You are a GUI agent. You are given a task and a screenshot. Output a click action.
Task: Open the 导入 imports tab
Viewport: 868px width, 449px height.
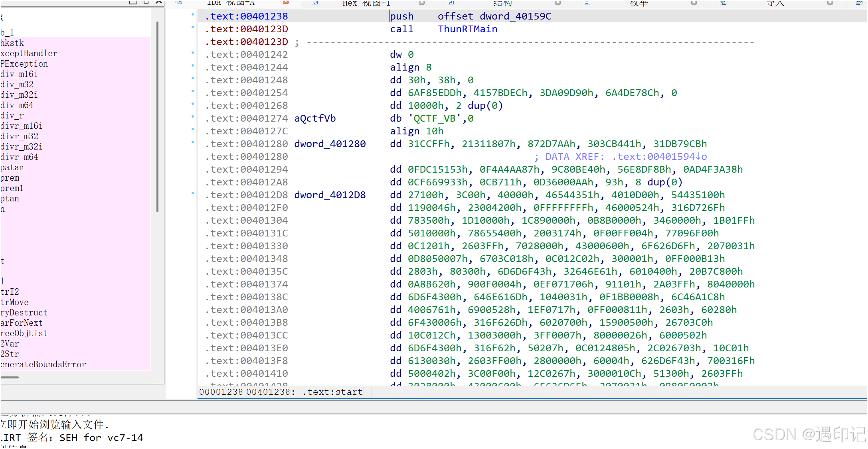pos(775,3)
